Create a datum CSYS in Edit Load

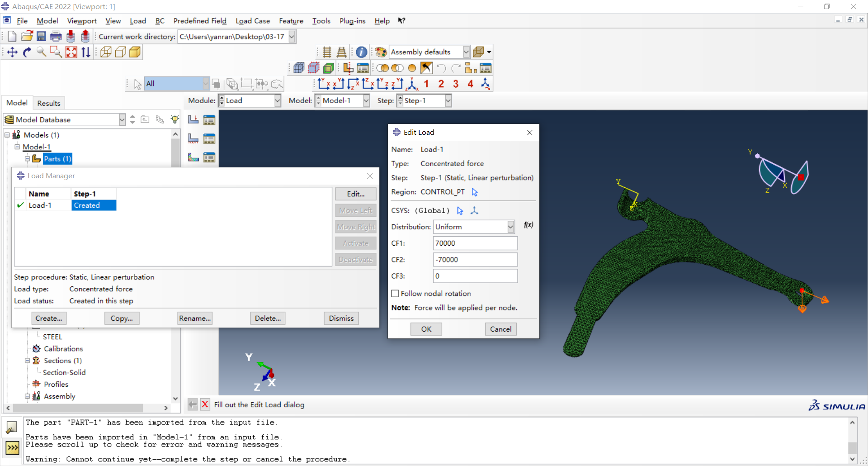coord(474,211)
